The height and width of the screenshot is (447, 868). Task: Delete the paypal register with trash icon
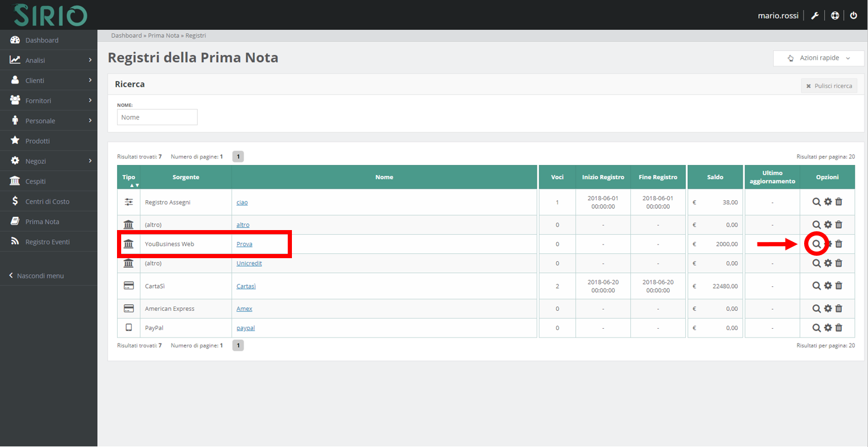[x=839, y=327]
